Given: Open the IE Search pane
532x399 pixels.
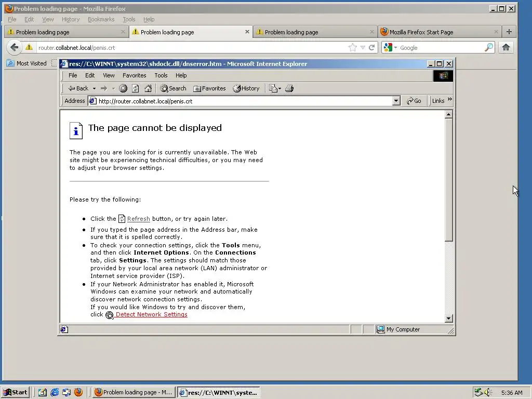Looking at the screenshot, I should tap(174, 88).
